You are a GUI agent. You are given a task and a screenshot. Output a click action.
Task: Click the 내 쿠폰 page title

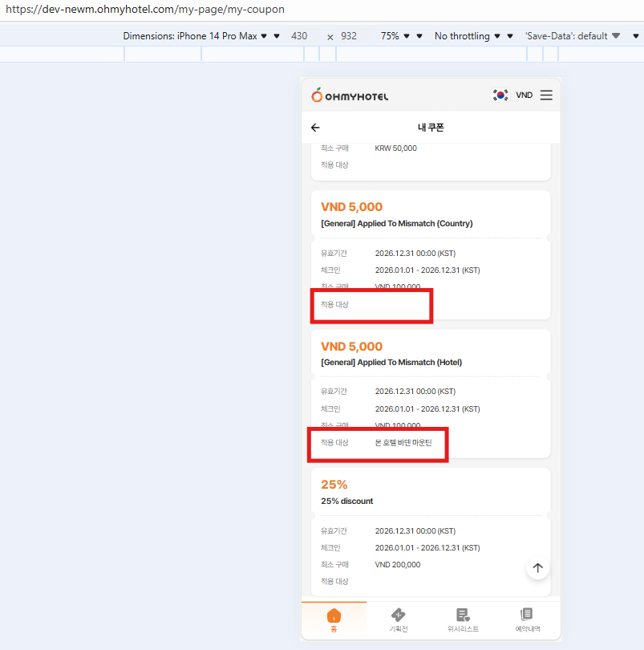(x=431, y=128)
